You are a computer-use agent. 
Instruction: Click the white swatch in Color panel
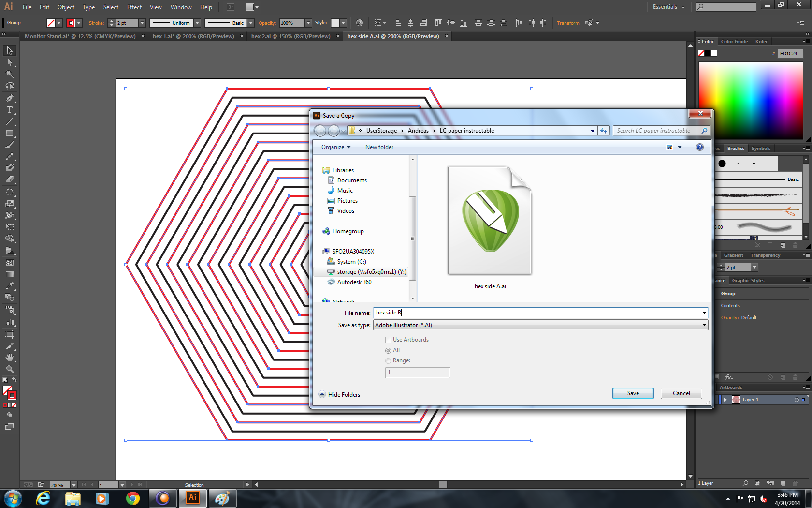click(x=714, y=53)
